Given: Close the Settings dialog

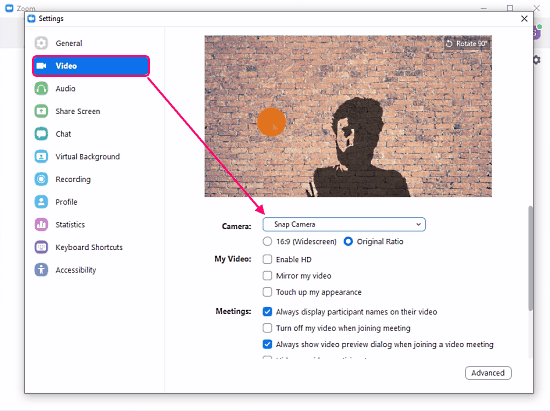Looking at the screenshot, I should tap(524, 19).
